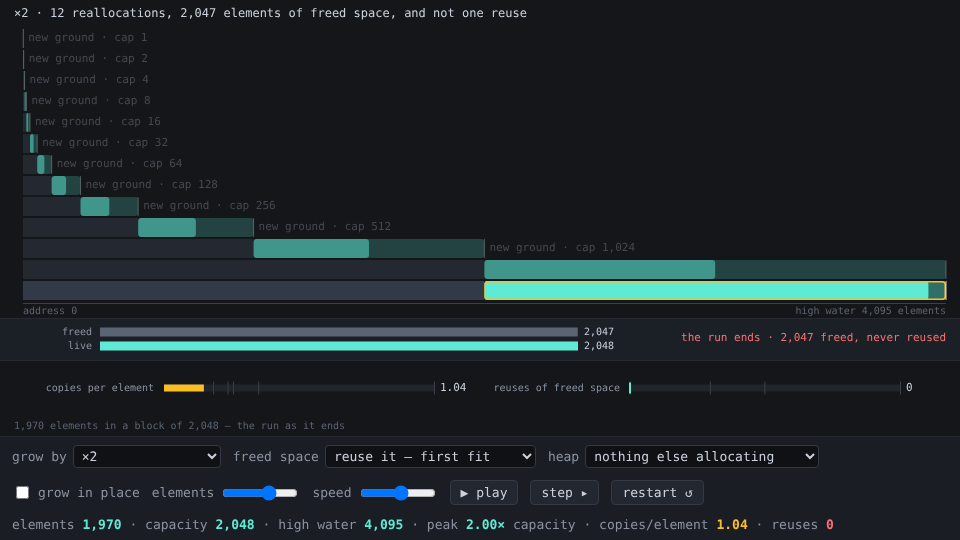Click the restart button
The width and height of the screenshot is (960, 540).
[657, 493]
